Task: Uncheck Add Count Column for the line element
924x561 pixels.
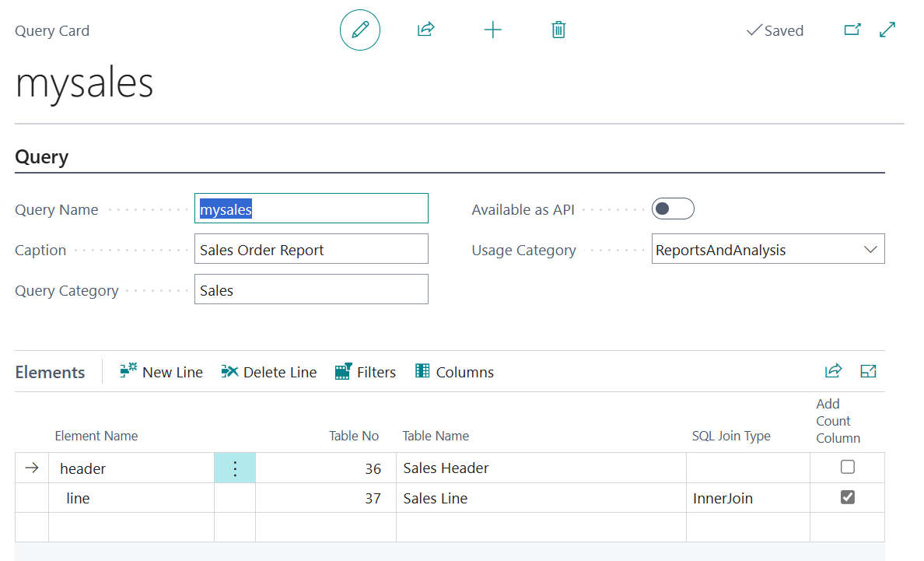Action: (x=847, y=496)
